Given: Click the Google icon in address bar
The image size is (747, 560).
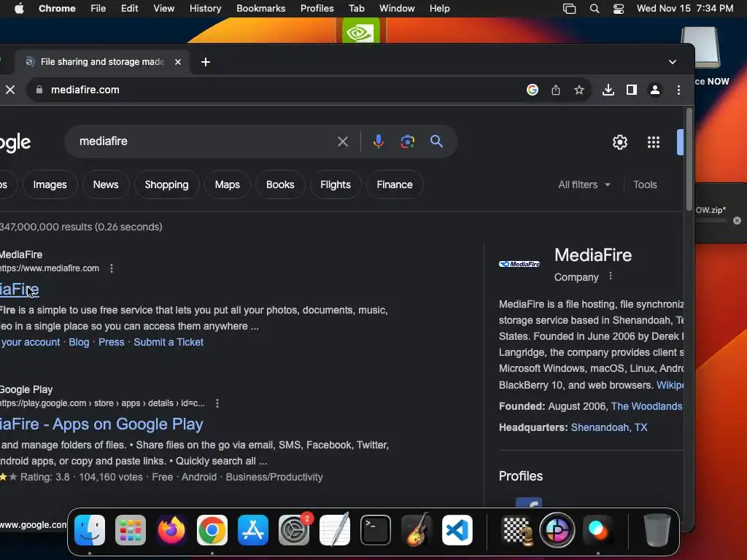Looking at the screenshot, I should pos(532,90).
